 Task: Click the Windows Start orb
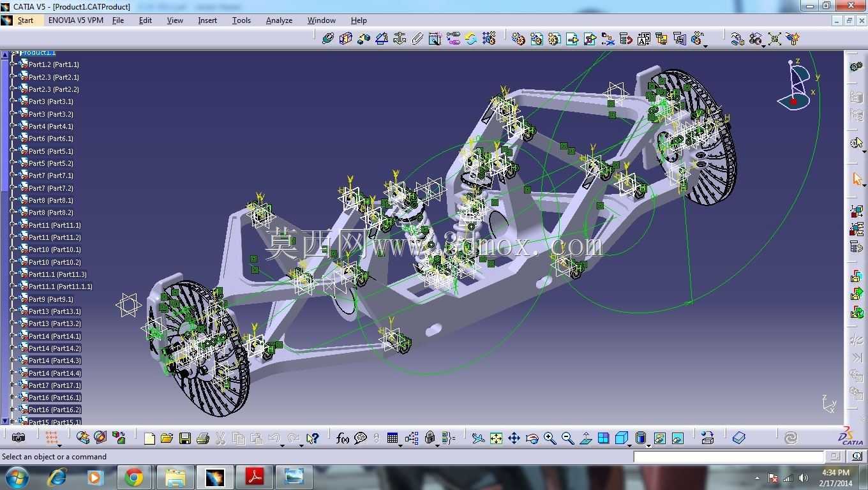pyautogui.click(x=17, y=477)
